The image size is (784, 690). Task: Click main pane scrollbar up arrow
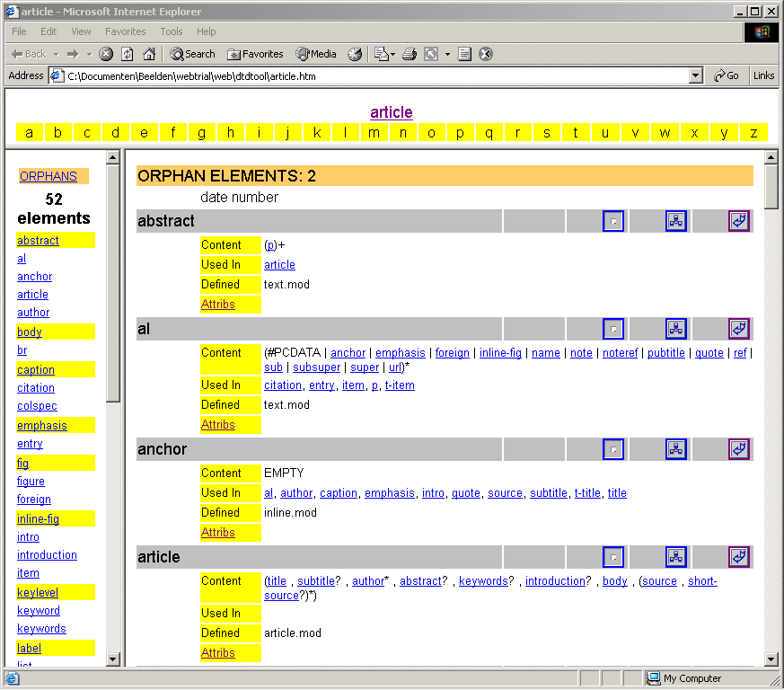coord(771,157)
